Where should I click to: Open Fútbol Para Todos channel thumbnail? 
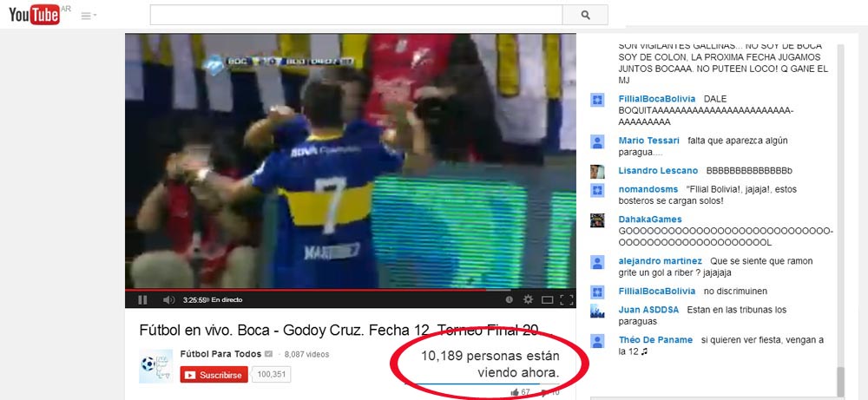155,365
